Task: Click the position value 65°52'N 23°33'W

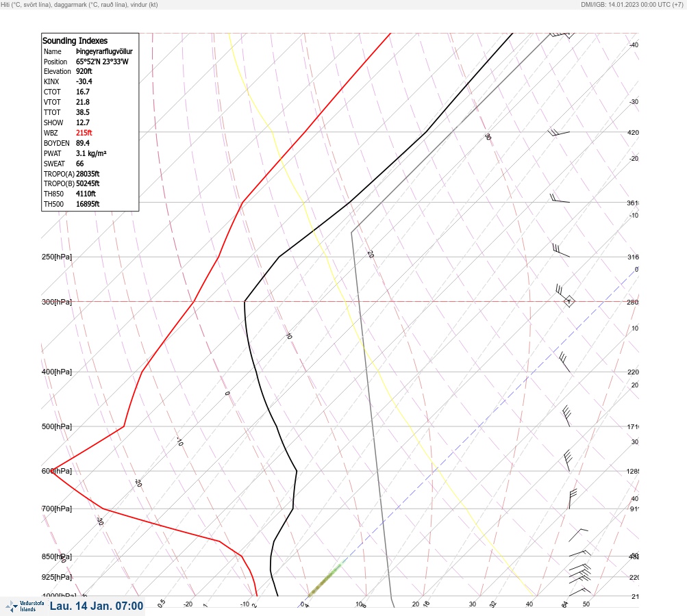Action: pyautogui.click(x=102, y=62)
